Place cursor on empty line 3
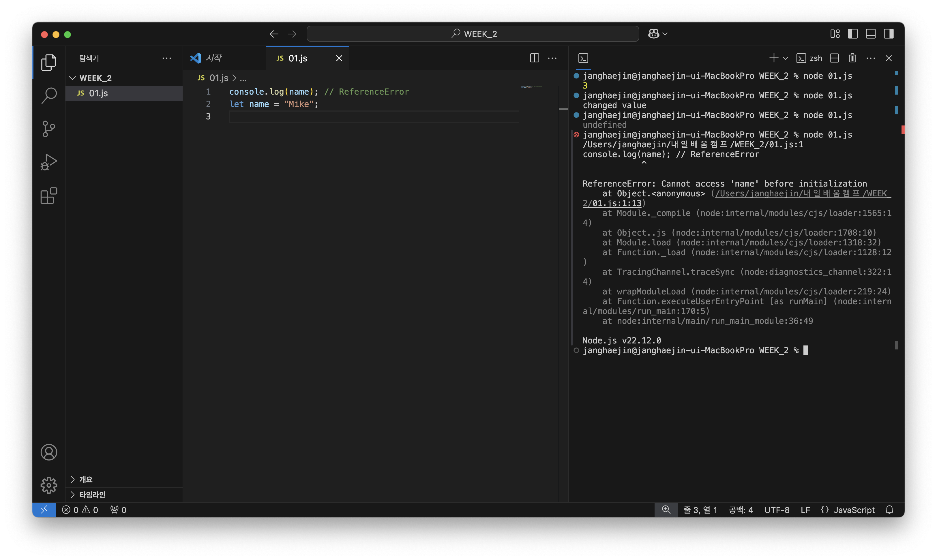The width and height of the screenshot is (937, 560). point(374,116)
